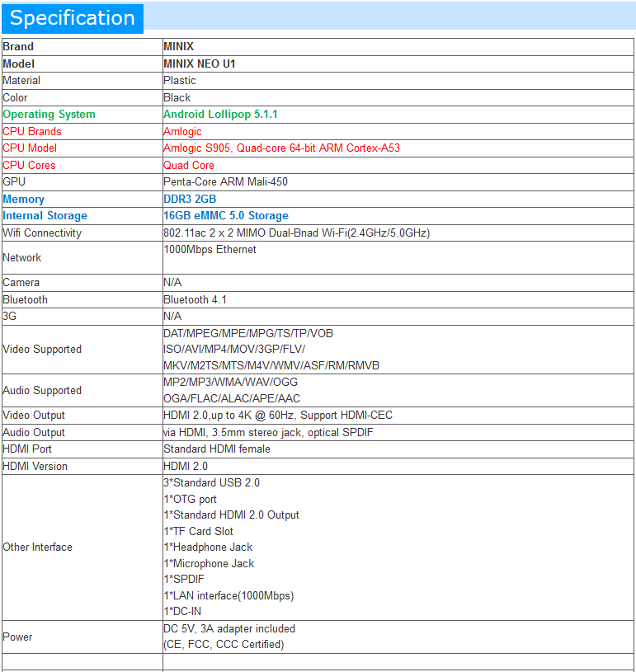Click the '1*SPDIF' line
Image resolution: width=636 pixels, height=672 pixels.
pos(184,580)
